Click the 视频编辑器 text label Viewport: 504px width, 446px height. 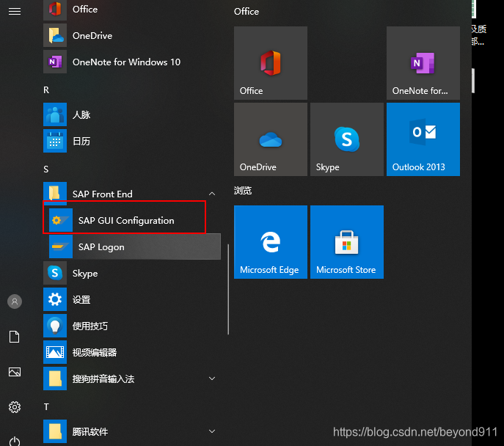(95, 353)
